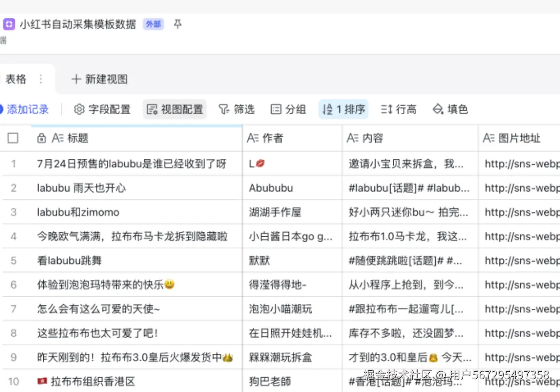
Task: Click the 图片地址 column header
Action: [x=519, y=138]
